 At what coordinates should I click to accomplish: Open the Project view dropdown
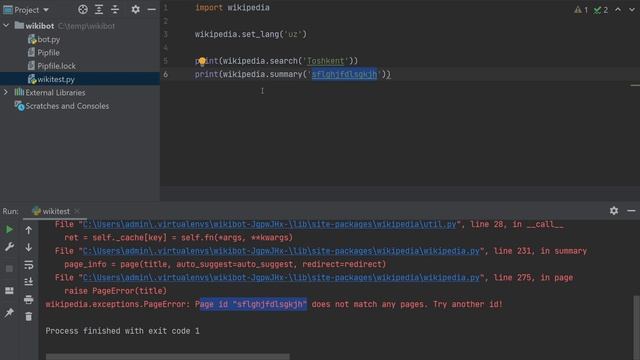31,9
